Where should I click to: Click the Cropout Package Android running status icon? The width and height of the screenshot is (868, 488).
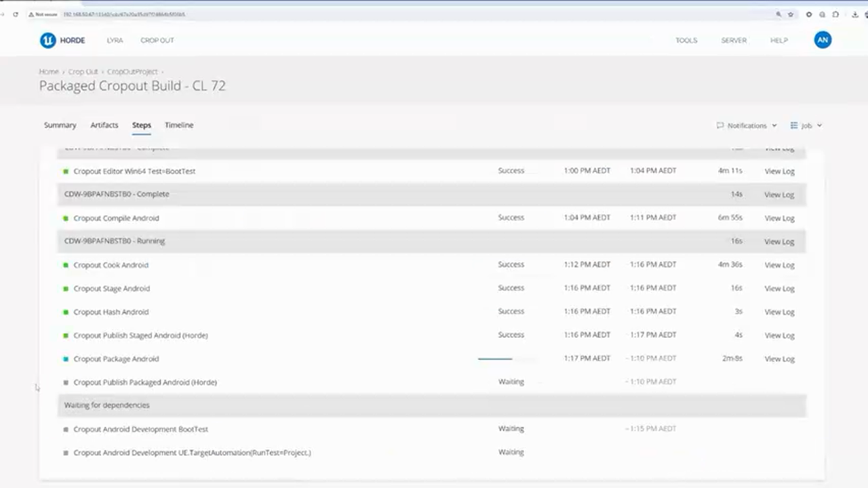pyautogui.click(x=66, y=359)
